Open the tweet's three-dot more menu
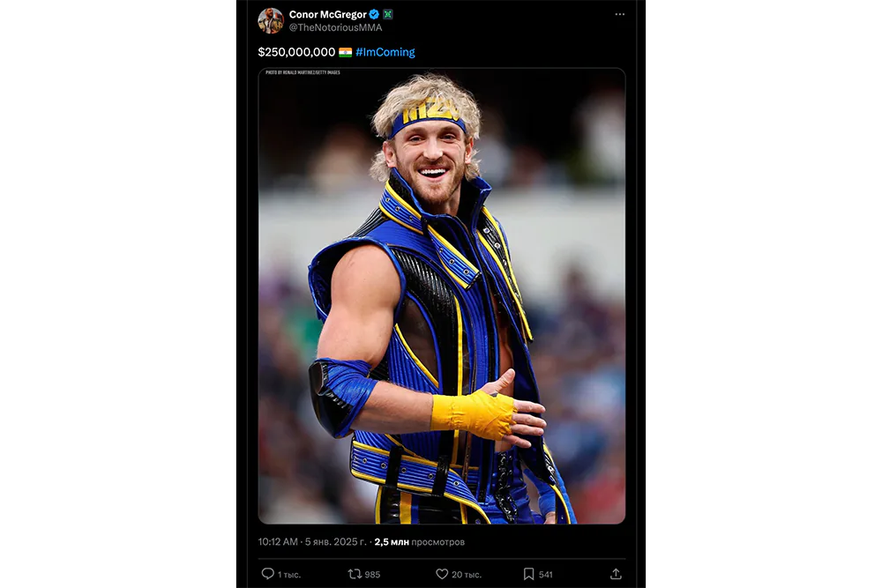The height and width of the screenshot is (588, 882). 619,15
